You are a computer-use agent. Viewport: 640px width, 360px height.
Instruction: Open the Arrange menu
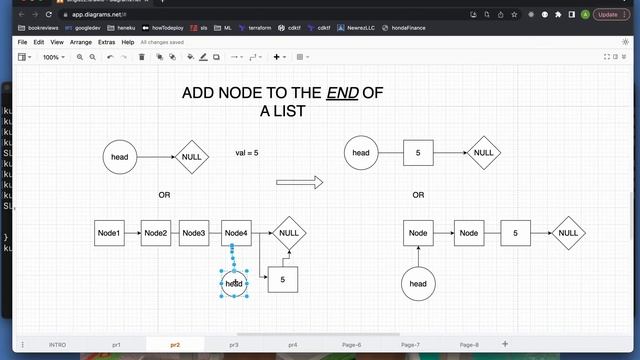tap(81, 42)
